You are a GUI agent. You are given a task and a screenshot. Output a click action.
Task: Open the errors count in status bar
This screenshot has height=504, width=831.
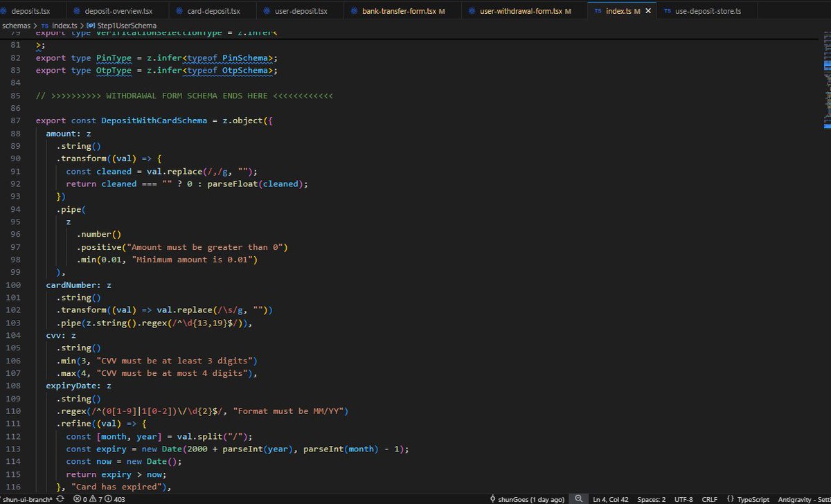click(81, 498)
